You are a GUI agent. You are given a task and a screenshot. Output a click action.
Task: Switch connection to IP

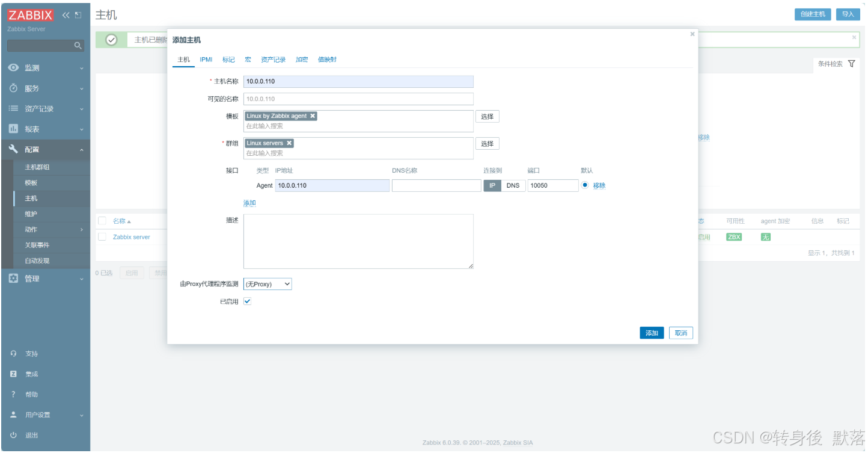coord(492,185)
